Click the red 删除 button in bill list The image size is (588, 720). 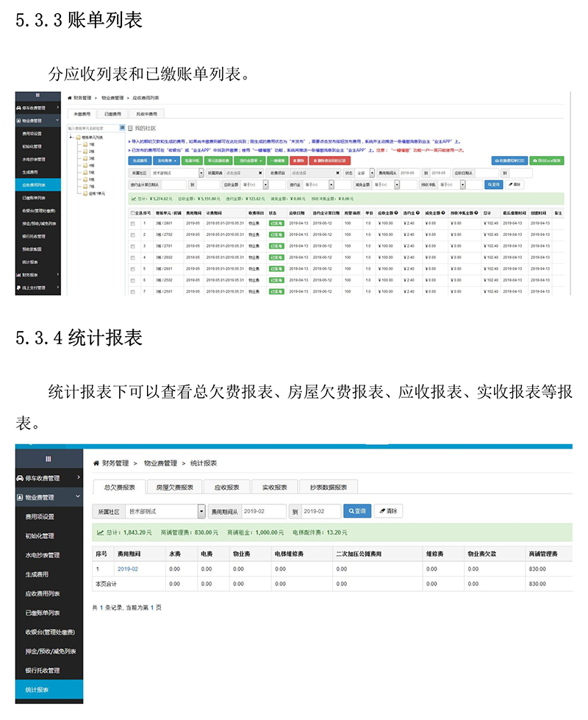(298, 160)
